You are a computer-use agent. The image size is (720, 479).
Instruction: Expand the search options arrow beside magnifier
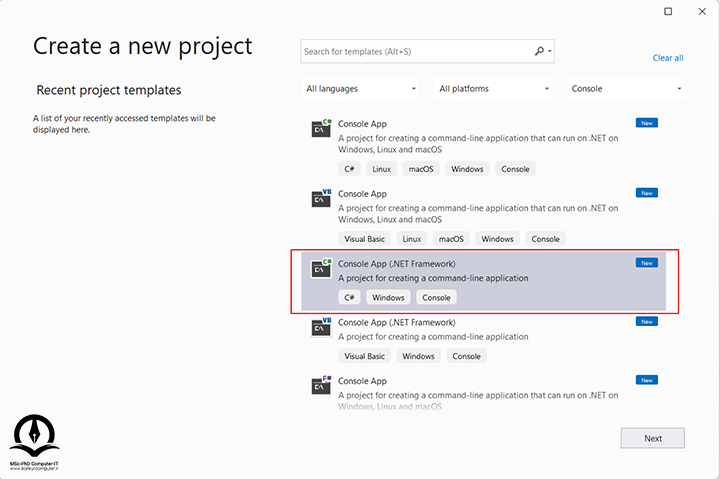point(550,51)
